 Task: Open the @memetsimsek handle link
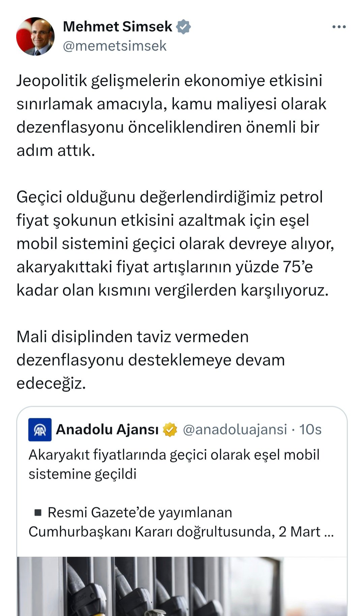point(115,46)
